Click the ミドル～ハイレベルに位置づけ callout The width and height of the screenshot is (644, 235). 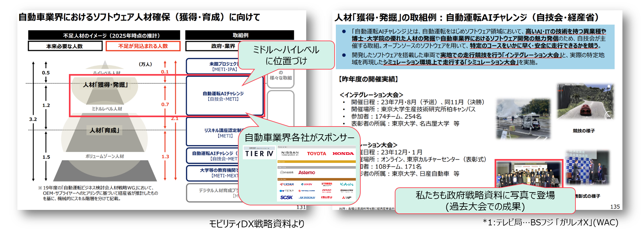tap(286, 55)
